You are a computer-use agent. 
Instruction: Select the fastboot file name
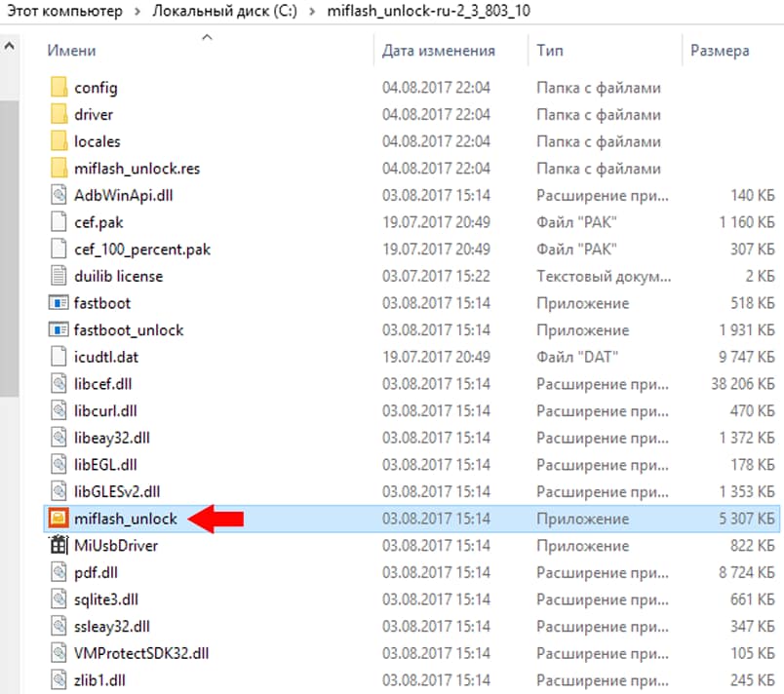(x=102, y=303)
